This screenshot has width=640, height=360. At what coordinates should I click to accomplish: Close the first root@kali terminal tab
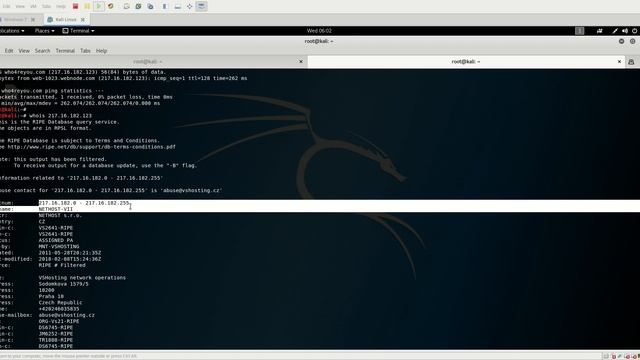301,62
